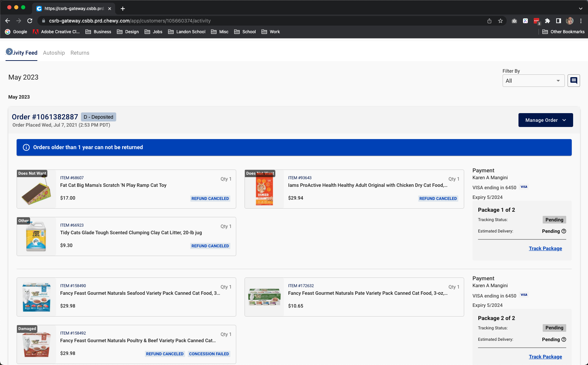Open the Manage Order dropdown button

[545, 120]
